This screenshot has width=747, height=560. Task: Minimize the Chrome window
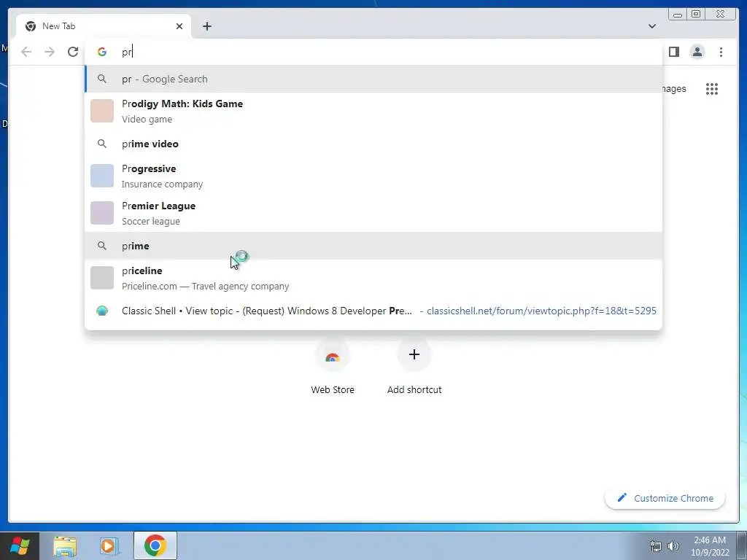coord(678,14)
